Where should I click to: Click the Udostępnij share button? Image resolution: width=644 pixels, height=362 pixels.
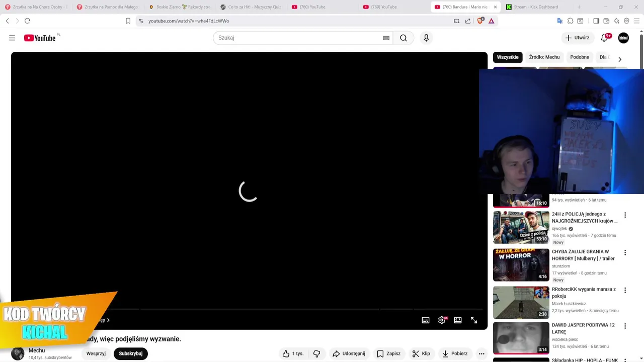tap(349, 353)
